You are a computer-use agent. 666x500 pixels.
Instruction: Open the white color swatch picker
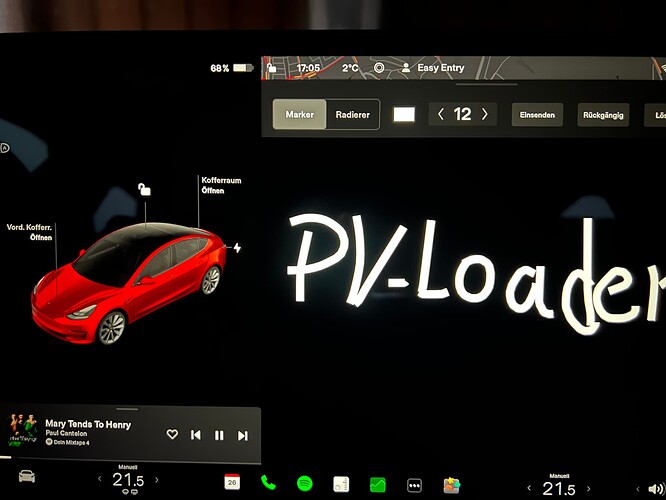click(404, 114)
